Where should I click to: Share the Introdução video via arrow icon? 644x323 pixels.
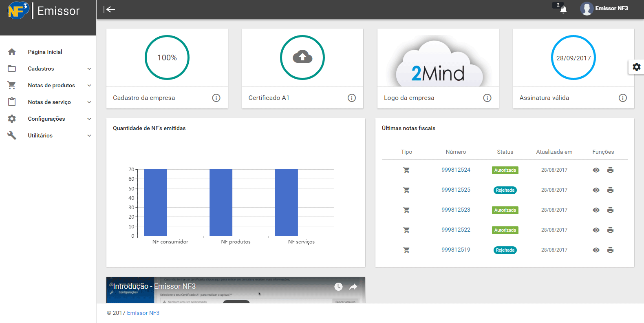353,287
